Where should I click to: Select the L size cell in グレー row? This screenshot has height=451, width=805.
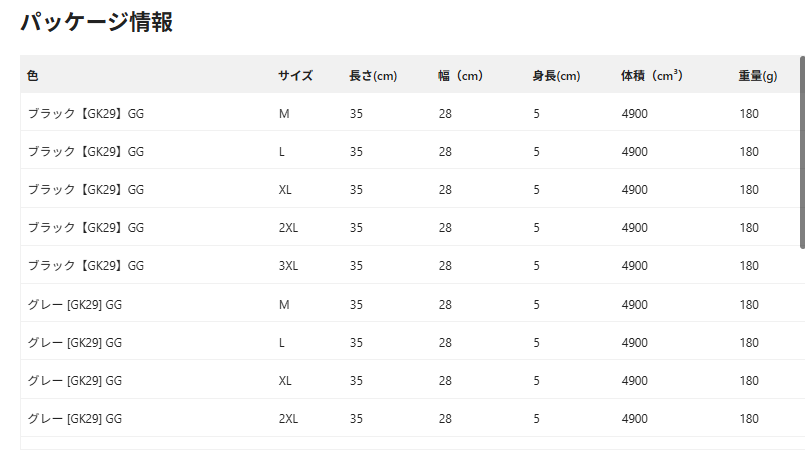click(282, 342)
